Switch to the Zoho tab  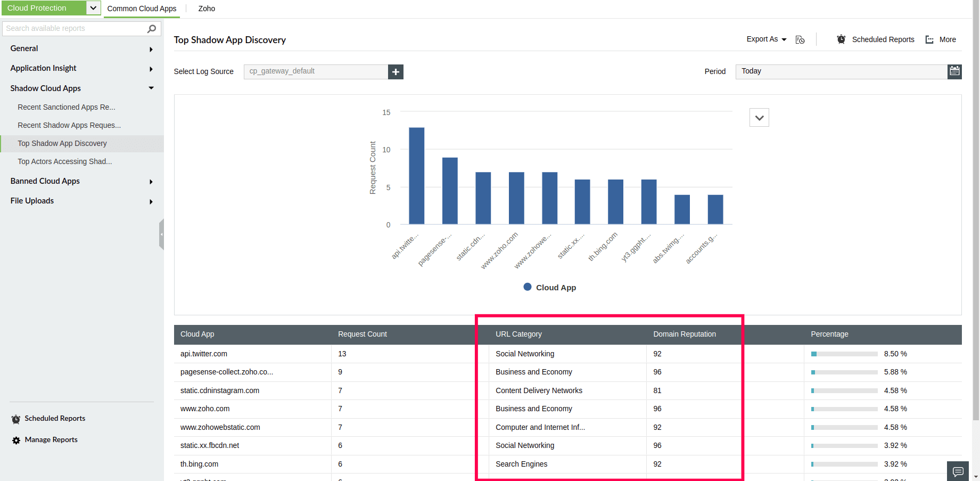[x=206, y=9]
